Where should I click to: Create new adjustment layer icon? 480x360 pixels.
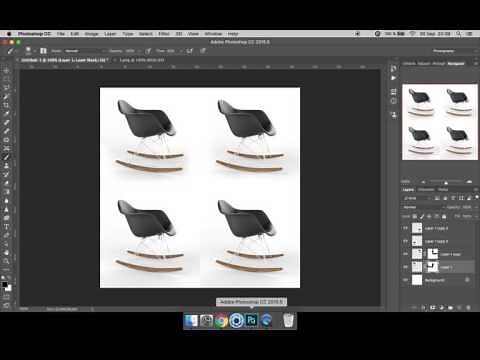[x=442, y=307]
